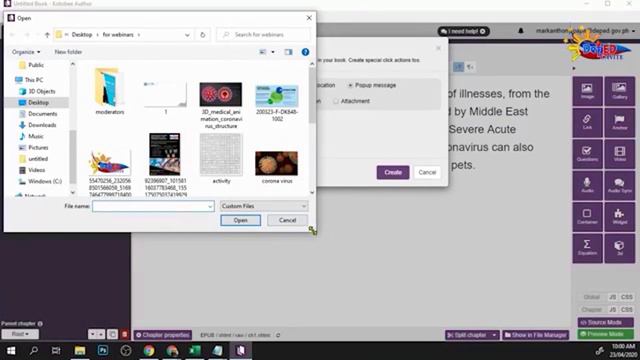Open Chapter CSS editor
The height and width of the screenshot is (360, 640).
pos(627,309)
